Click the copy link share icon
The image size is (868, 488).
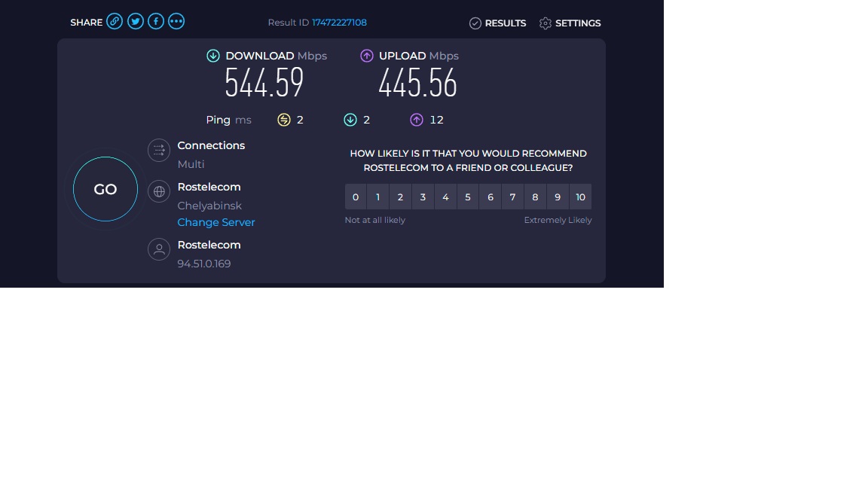pyautogui.click(x=115, y=21)
